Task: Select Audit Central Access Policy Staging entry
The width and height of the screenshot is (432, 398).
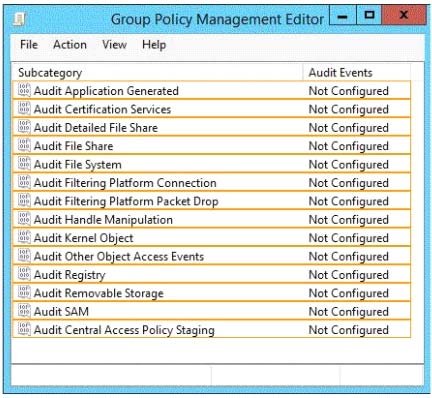Action: tap(211, 329)
